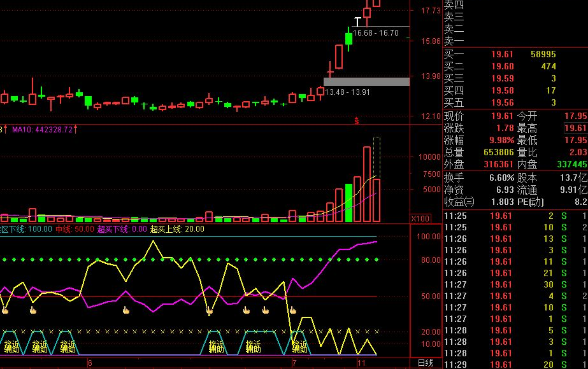Click the 内盘 value 337445

[x=572, y=164]
